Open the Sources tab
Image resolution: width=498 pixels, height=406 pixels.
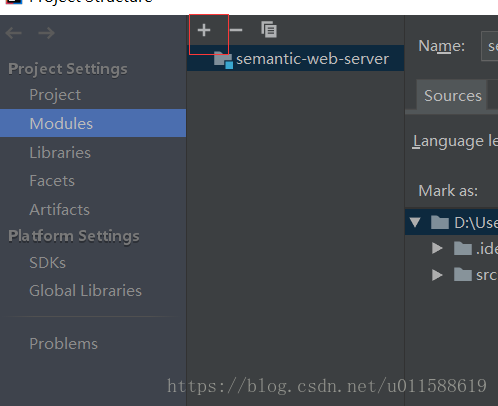453,96
